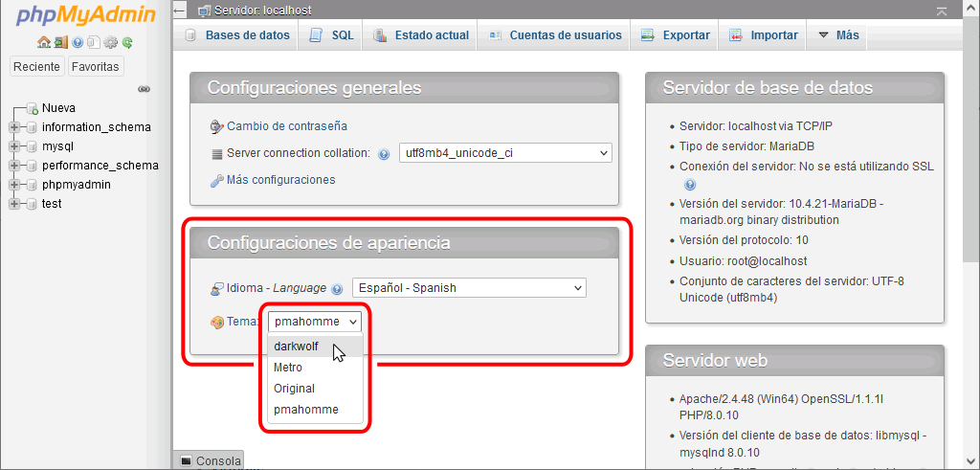Open the Exportar tab
Screen dimensions: 980x470
click(x=677, y=35)
